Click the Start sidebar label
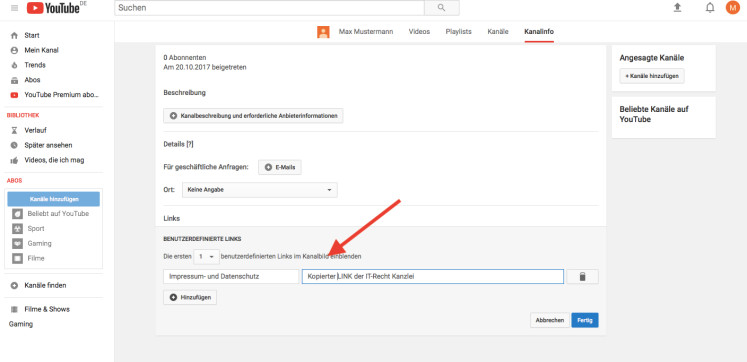 [x=32, y=35]
